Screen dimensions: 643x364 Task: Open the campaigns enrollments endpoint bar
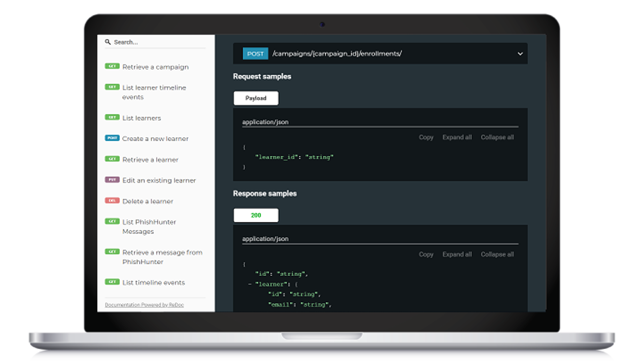[337, 54]
